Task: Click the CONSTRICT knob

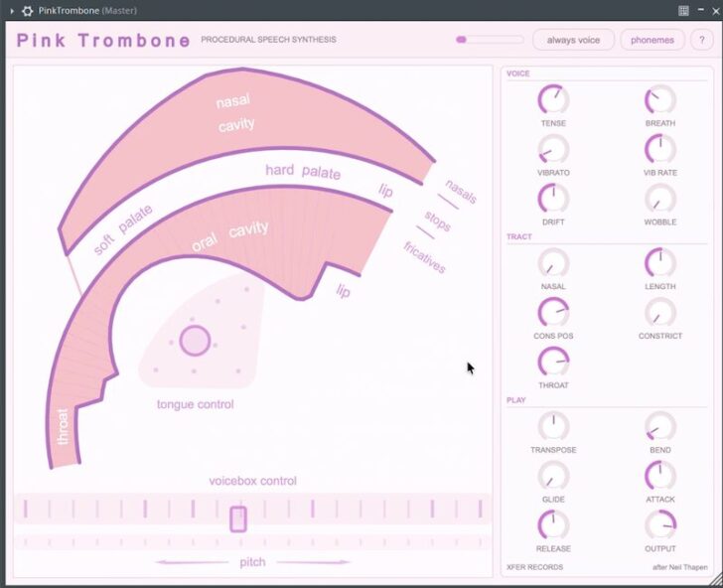Action: pos(660,312)
